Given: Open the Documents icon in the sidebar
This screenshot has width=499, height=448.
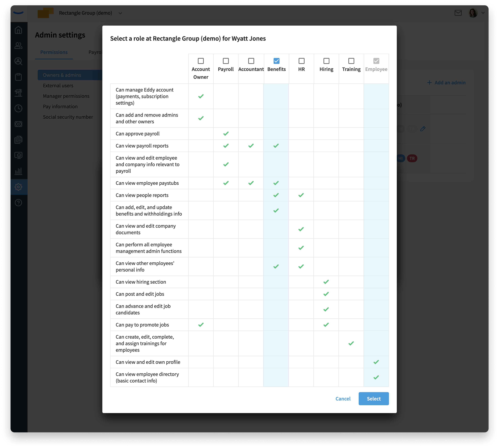Looking at the screenshot, I should click(x=18, y=140).
